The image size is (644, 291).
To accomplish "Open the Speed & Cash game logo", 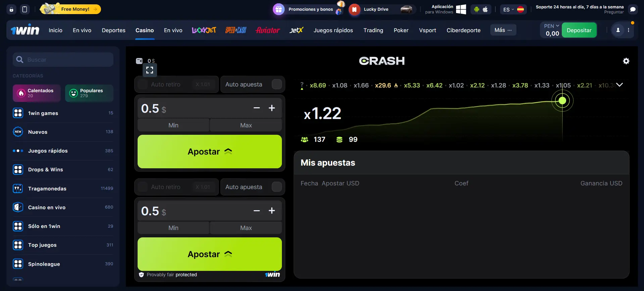I will click(x=236, y=30).
